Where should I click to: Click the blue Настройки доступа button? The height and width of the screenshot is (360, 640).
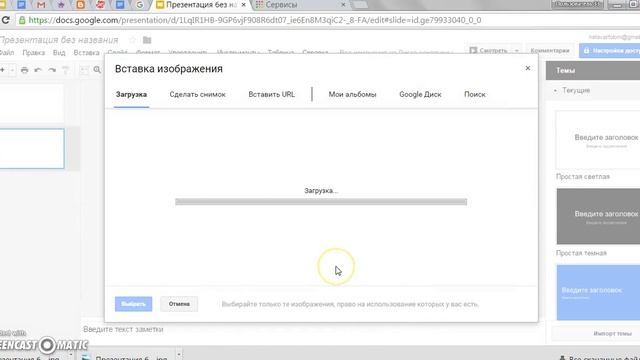tap(609, 51)
